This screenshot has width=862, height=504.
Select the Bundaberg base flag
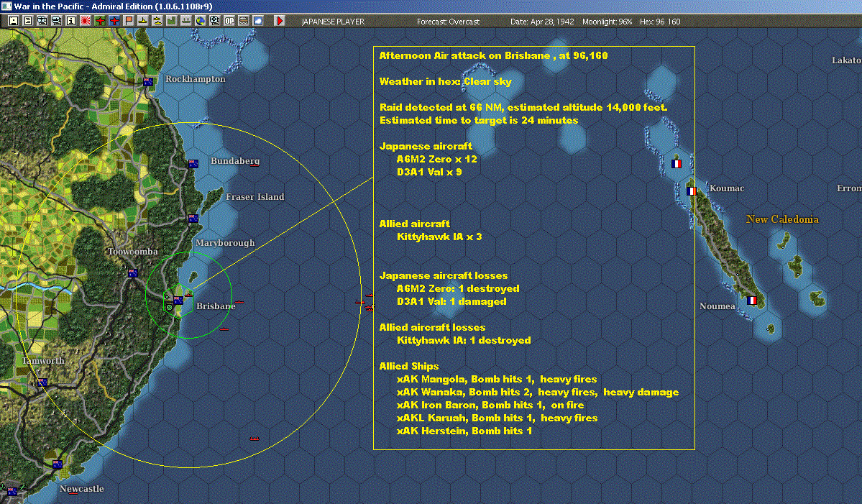tap(193, 164)
